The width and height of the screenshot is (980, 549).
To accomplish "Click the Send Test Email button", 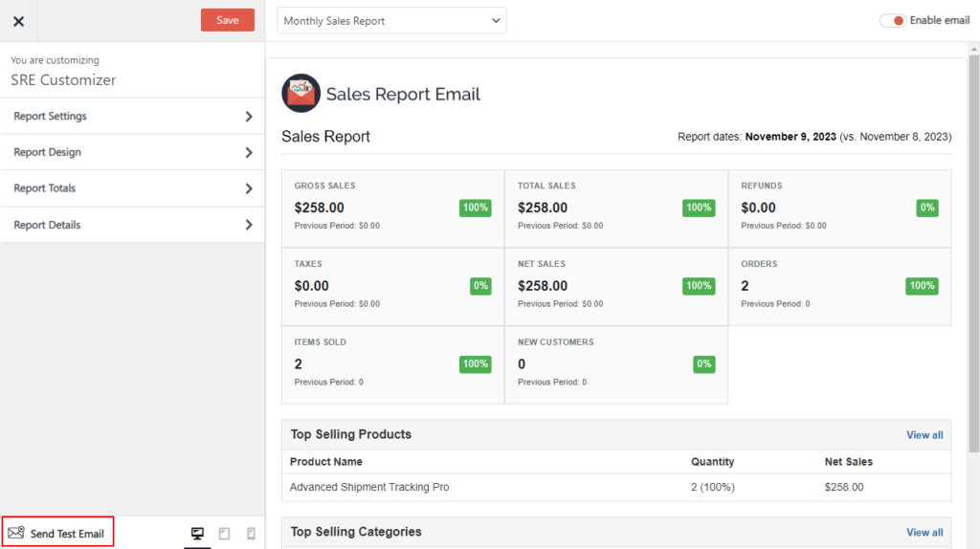I will (x=57, y=533).
